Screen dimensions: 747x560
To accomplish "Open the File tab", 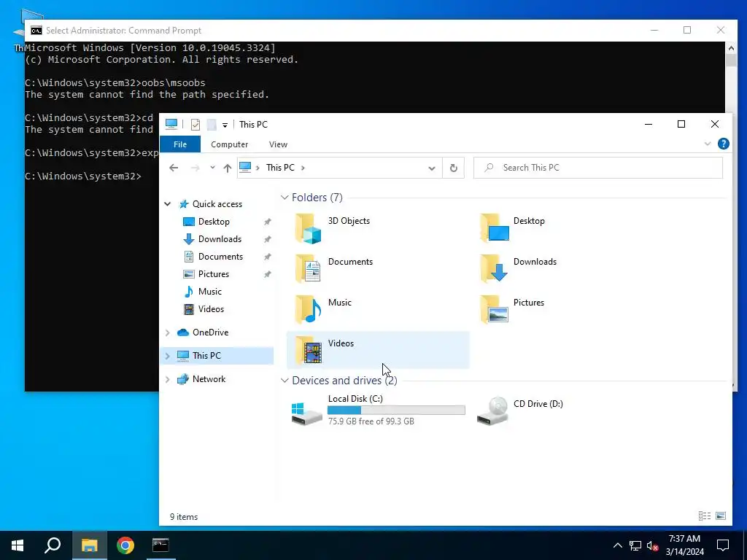I will [180, 144].
